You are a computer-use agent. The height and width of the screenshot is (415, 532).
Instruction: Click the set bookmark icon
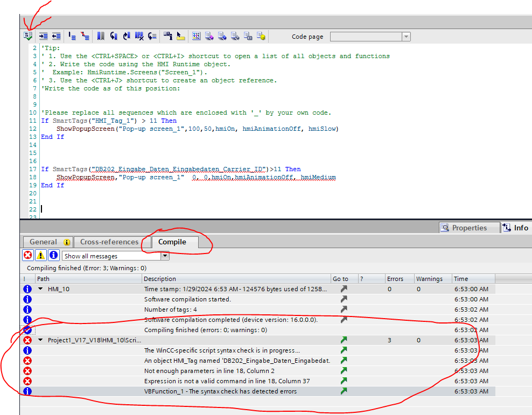point(101,36)
